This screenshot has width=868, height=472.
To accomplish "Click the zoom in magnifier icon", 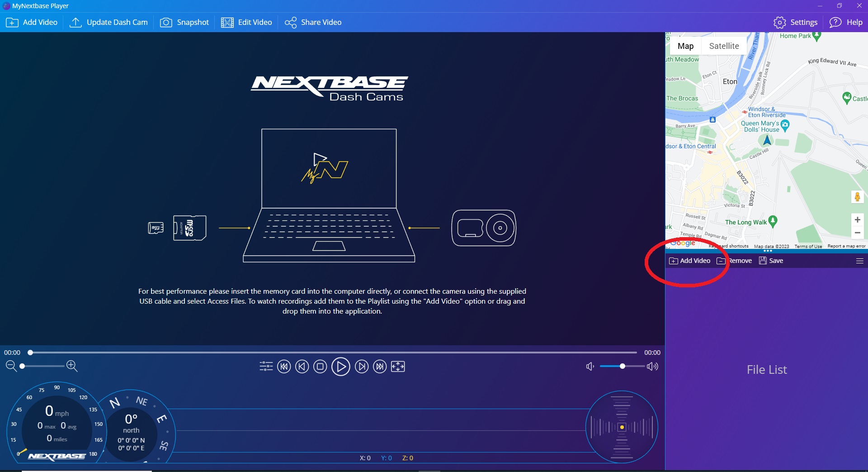I will (72, 366).
